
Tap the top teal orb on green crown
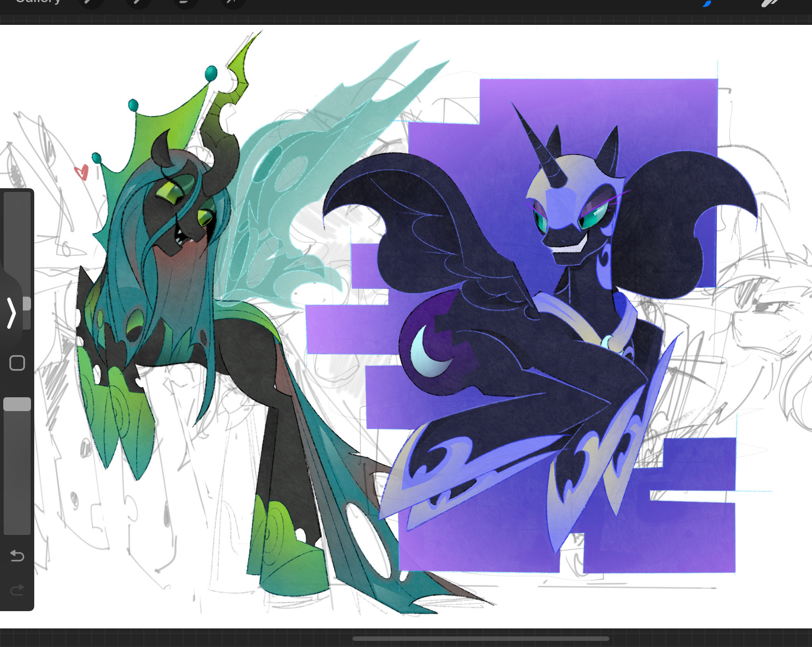(x=211, y=73)
